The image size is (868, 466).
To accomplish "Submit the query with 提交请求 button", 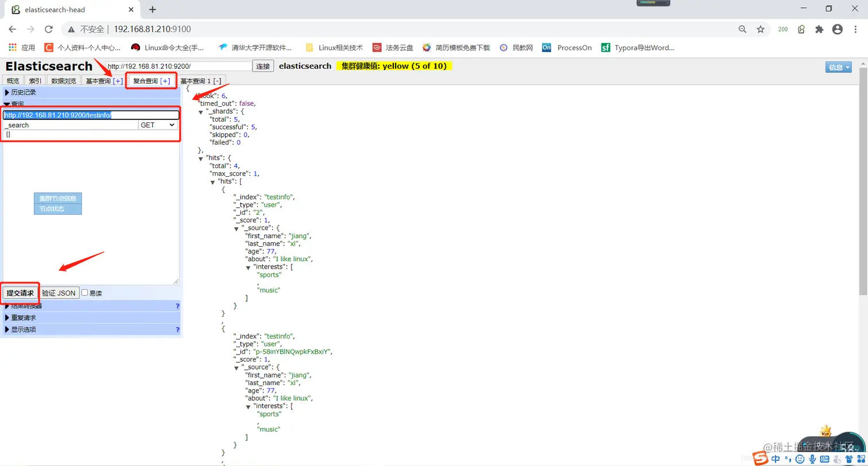I will point(20,293).
